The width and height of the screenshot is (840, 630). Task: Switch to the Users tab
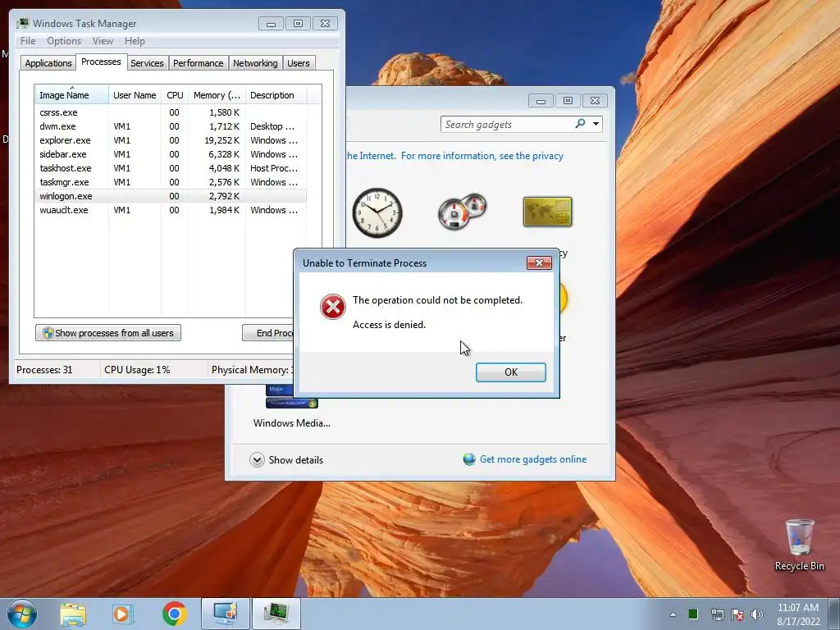298,63
